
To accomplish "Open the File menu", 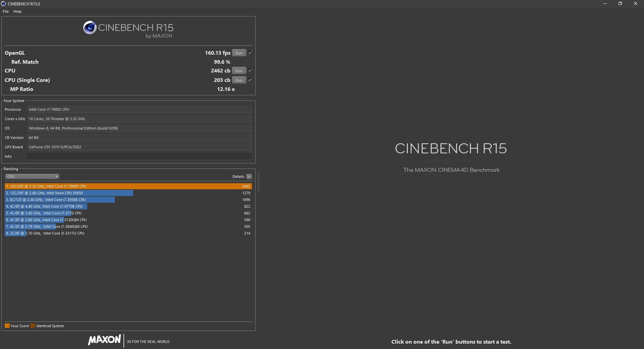I will coord(6,11).
